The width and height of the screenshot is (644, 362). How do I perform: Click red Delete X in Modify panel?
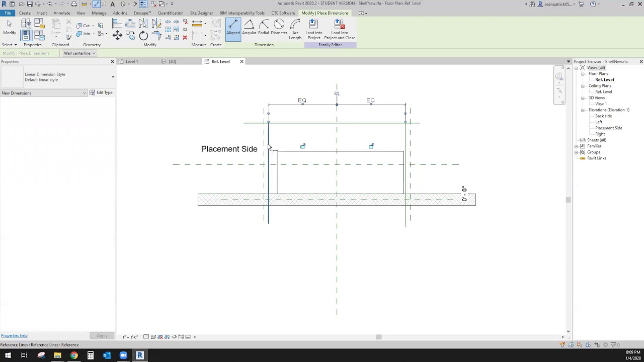(185, 37)
